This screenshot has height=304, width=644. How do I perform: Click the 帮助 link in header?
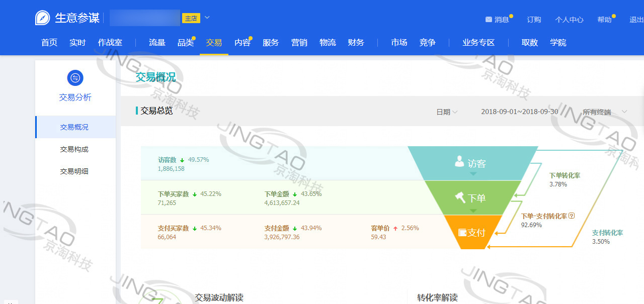coord(604,20)
